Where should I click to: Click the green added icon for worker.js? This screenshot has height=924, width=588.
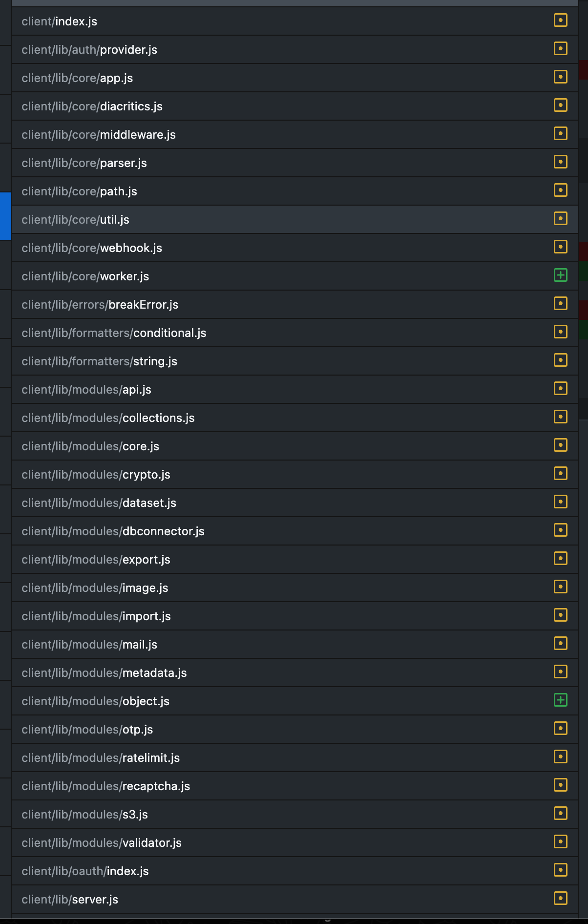coord(560,275)
